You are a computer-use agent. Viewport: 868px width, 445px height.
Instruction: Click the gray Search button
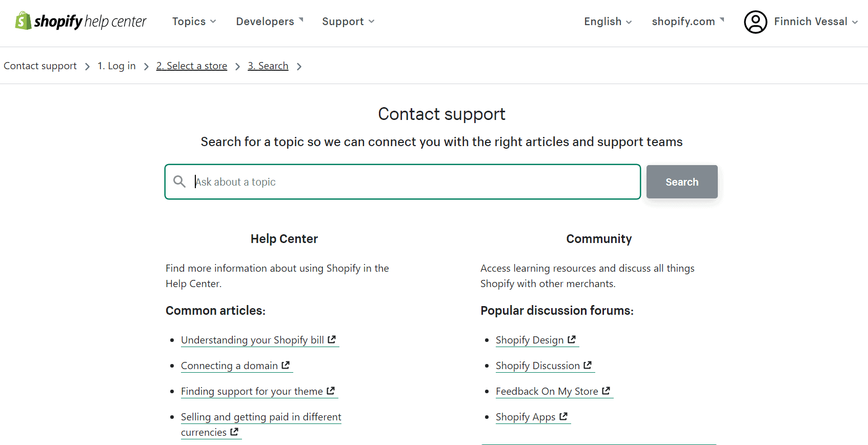pyautogui.click(x=682, y=182)
